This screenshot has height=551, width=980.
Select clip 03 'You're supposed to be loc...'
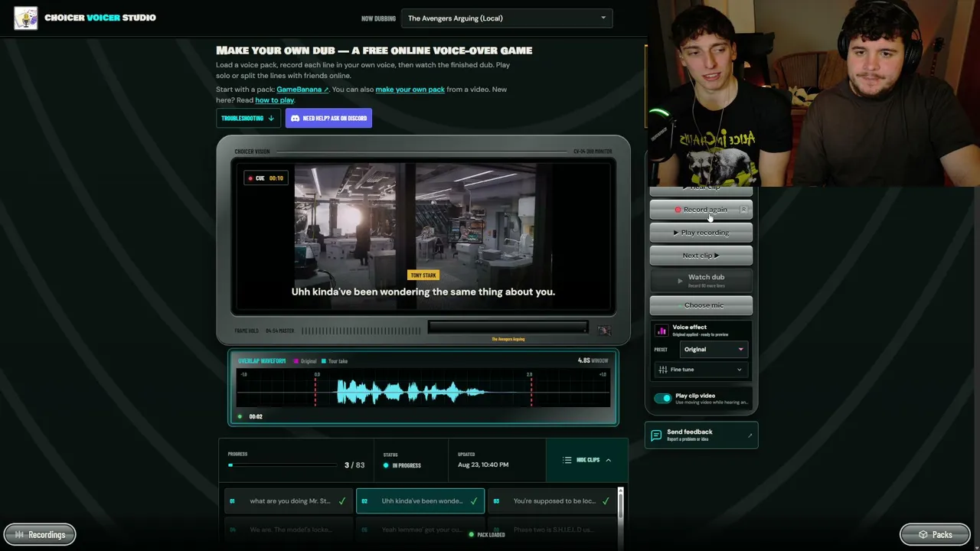(552, 501)
